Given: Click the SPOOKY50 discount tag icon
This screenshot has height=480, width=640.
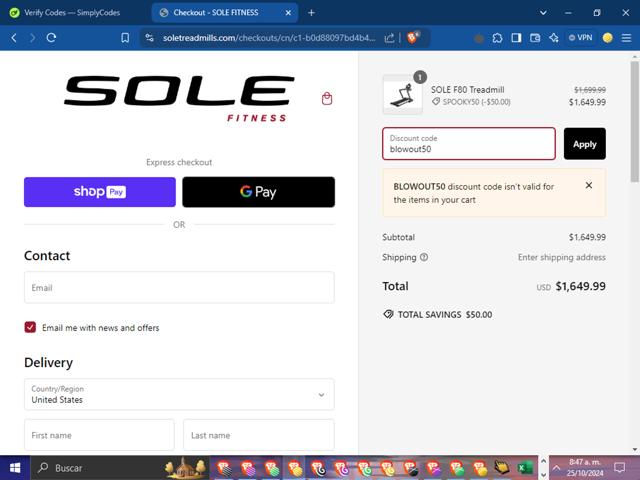Looking at the screenshot, I should coord(436,102).
